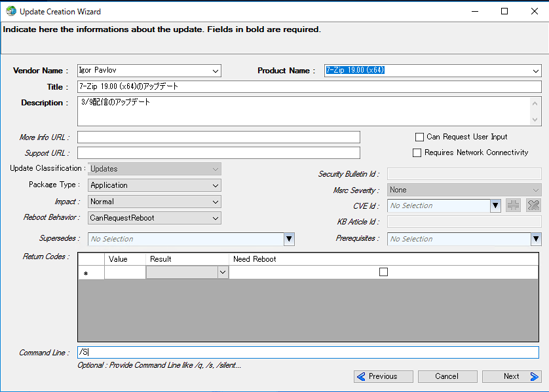The height and width of the screenshot is (392, 549).
Task: Minimize the Update Creation Wizard window
Action: coord(475,11)
